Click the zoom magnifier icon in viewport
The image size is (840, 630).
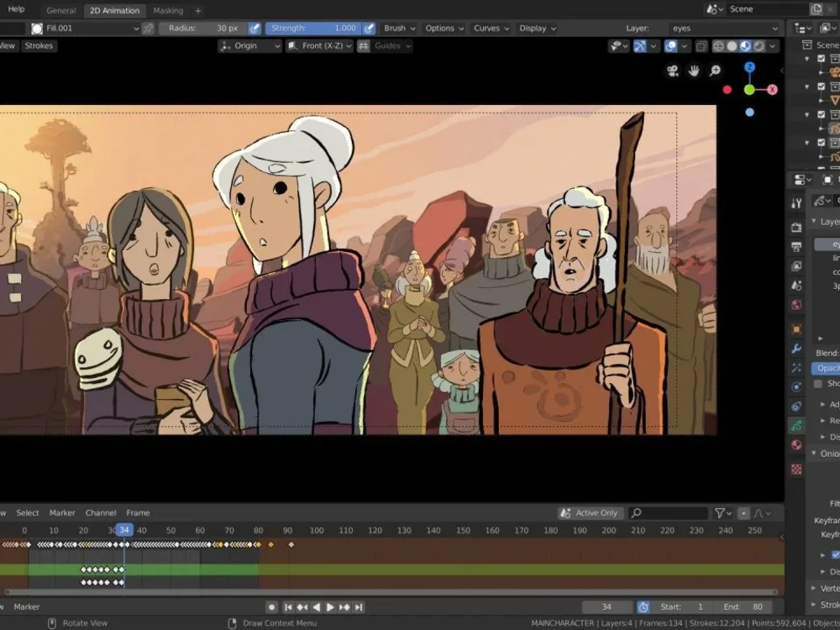(715, 71)
